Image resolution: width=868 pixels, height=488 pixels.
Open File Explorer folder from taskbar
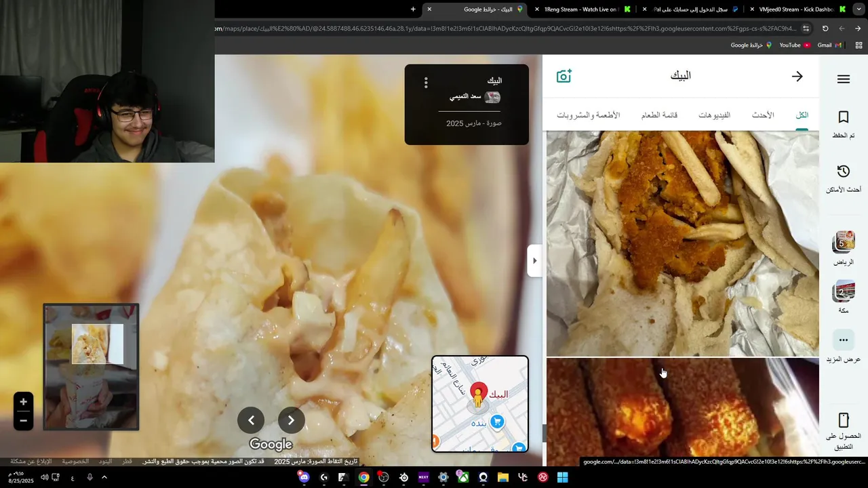pyautogui.click(x=502, y=477)
